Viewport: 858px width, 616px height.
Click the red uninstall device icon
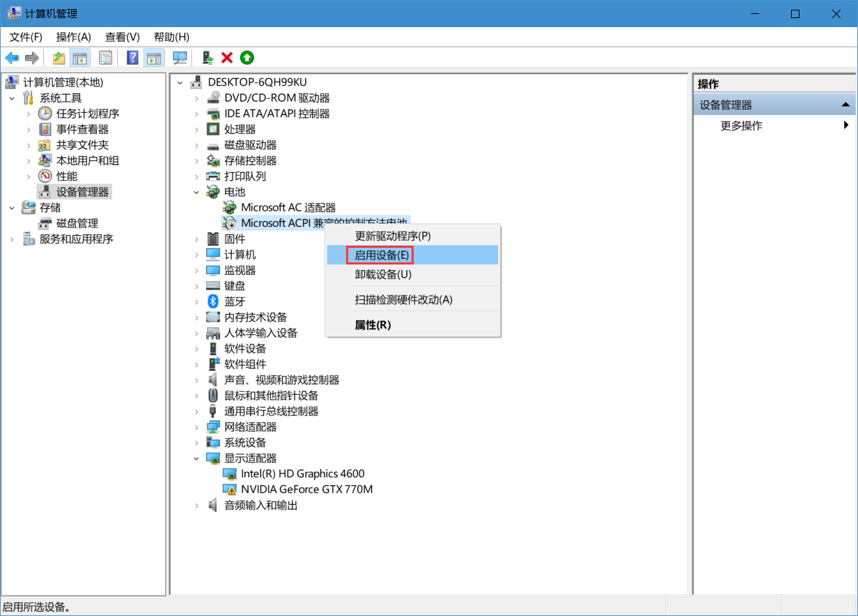tap(226, 58)
